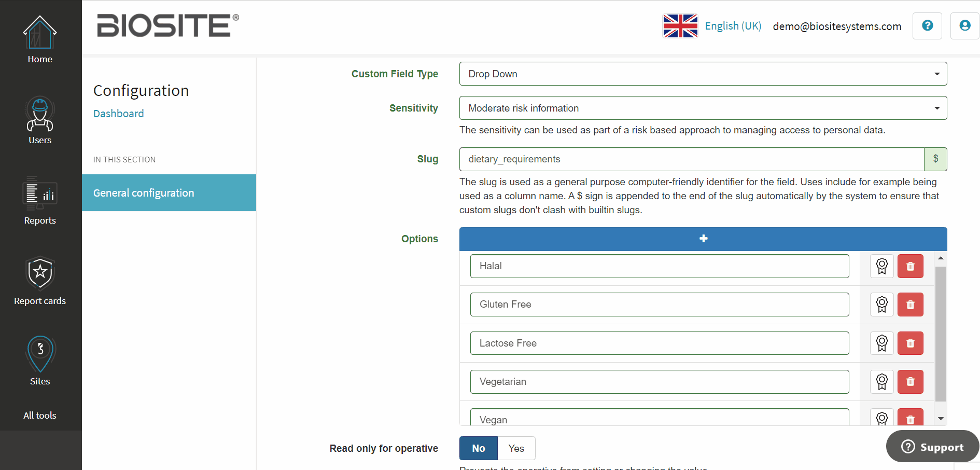Follow the Dashboard link
The width and height of the screenshot is (980, 470).
[119, 114]
